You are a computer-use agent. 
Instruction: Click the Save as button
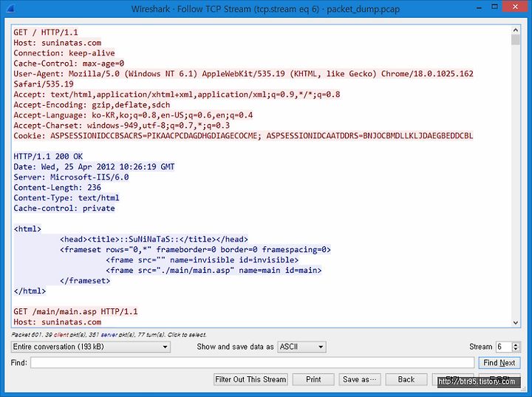tap(360, 379)
